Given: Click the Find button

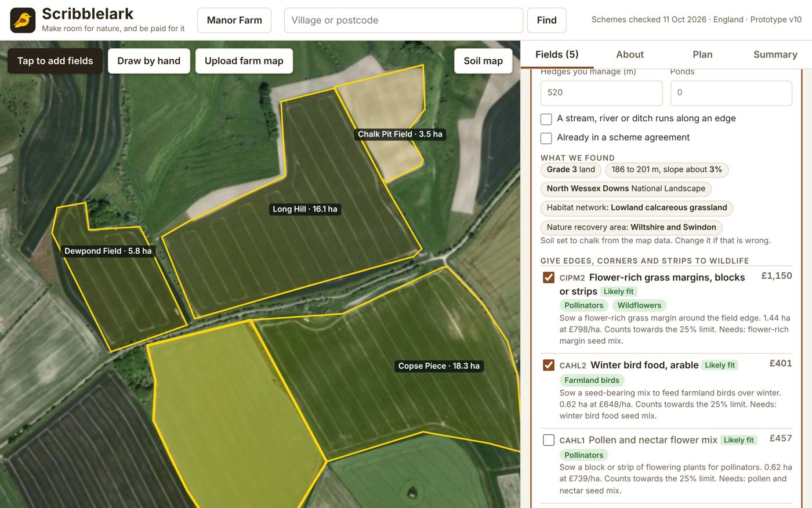Looking at the screenshot, I should pyautogui.click(x=546, y=20).
